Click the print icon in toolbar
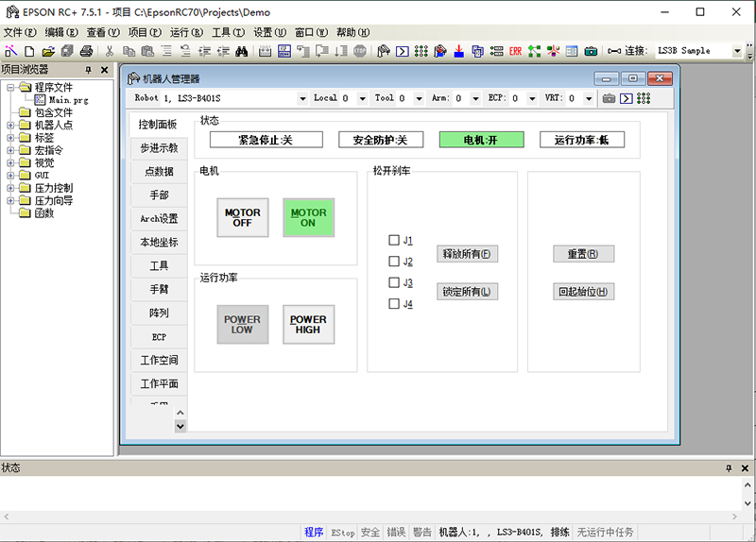This screenshot has height=542, width=756. pyautogui.click(x=86, y=51)
